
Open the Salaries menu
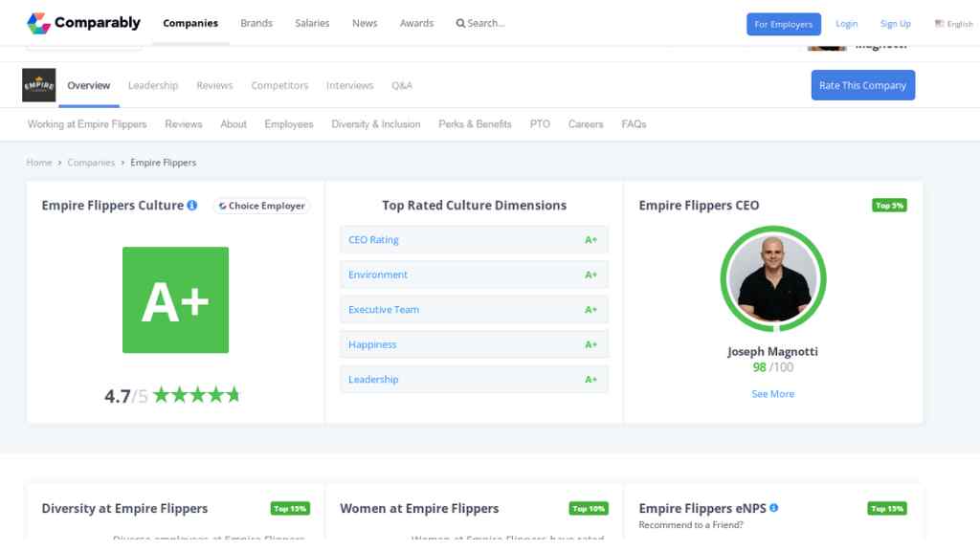pyautogui.click(x=312, y=23)
